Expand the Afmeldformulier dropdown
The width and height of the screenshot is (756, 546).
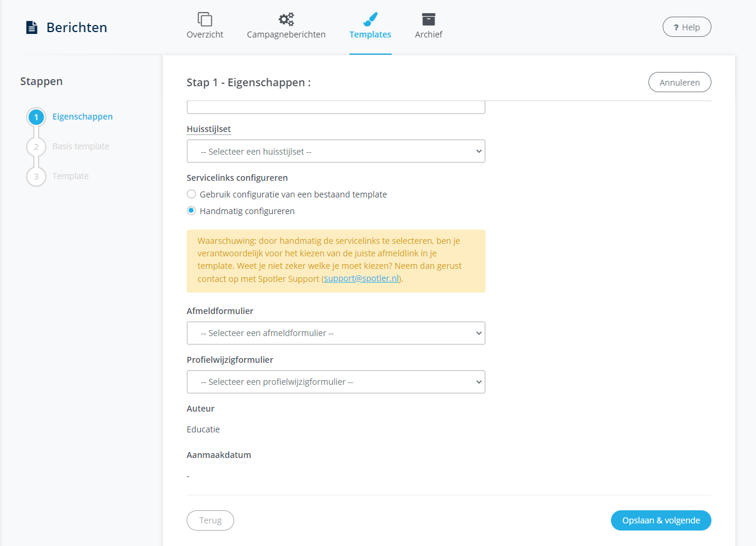336,333
